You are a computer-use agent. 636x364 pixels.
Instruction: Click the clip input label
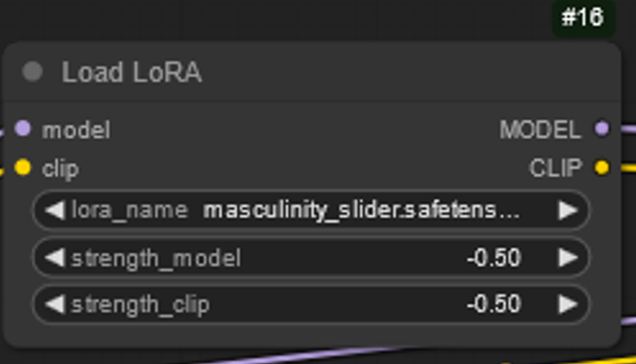pyautogui.click(x=61, y=169)
